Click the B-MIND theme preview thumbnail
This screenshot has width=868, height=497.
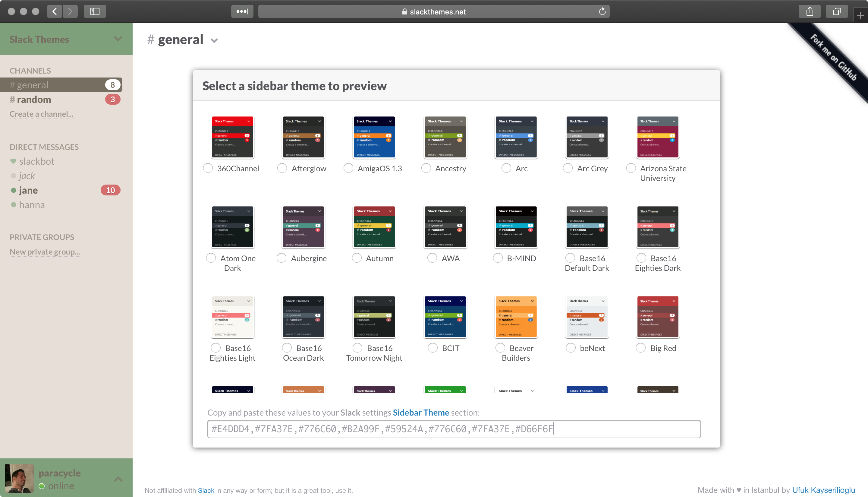click(516, 227)
